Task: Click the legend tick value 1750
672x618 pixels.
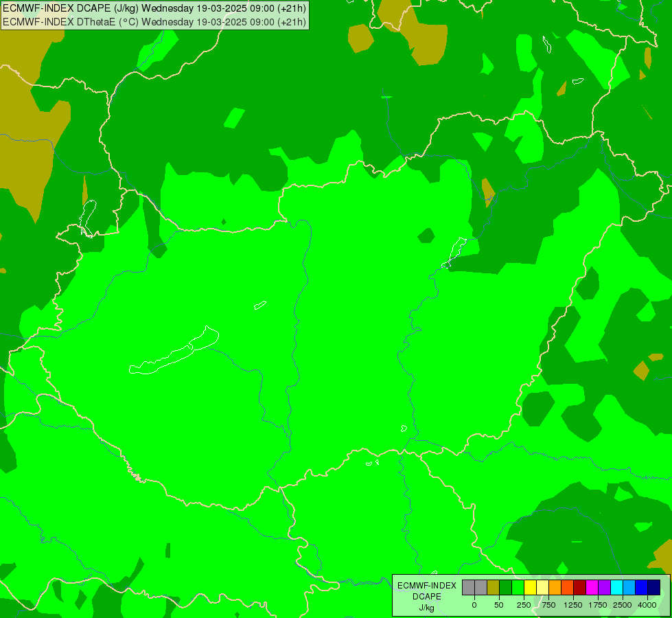Action: pyautogui.click(x=598, y=605)
